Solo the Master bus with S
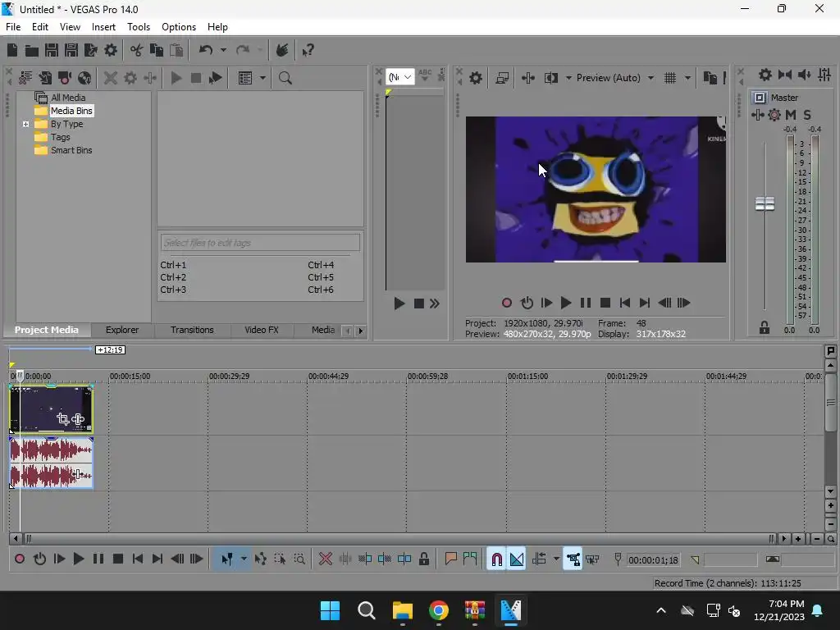Image resolution: width=840 pixels, height=630 pixels. pyautogui.click(x=807, y=115)
